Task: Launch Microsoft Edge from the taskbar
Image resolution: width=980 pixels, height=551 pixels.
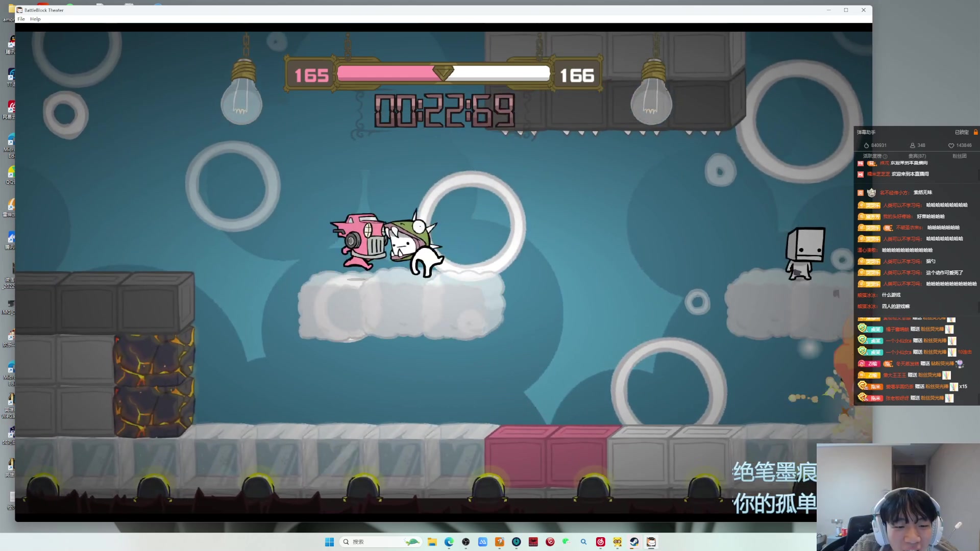Action: [449, 542]
